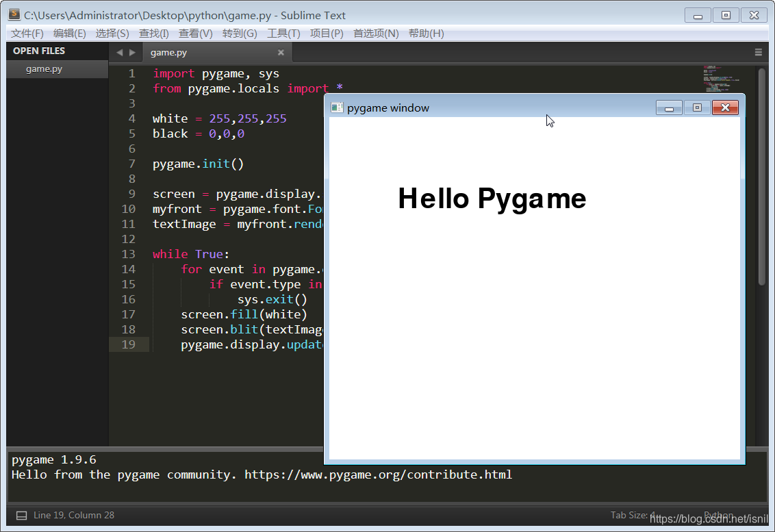Click the 'import pygame, sys' code line
The width and height of the screenshot is (775, 532).
click(x=216, y=74)
